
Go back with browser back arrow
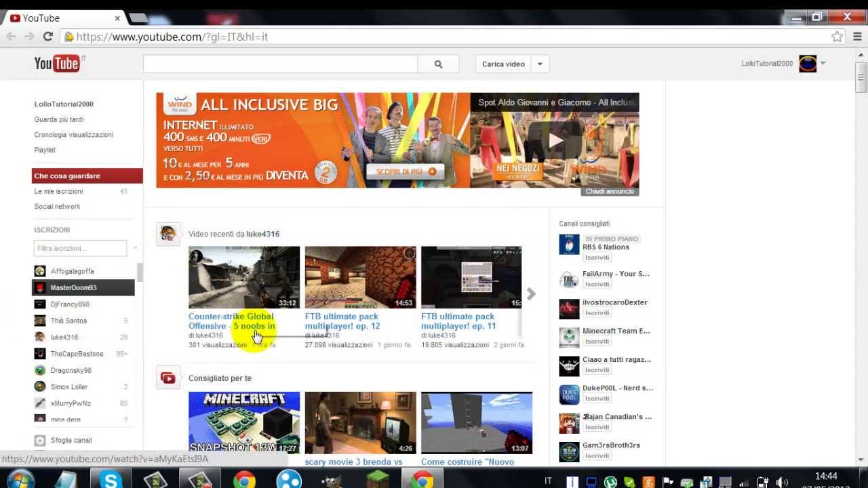11,37
